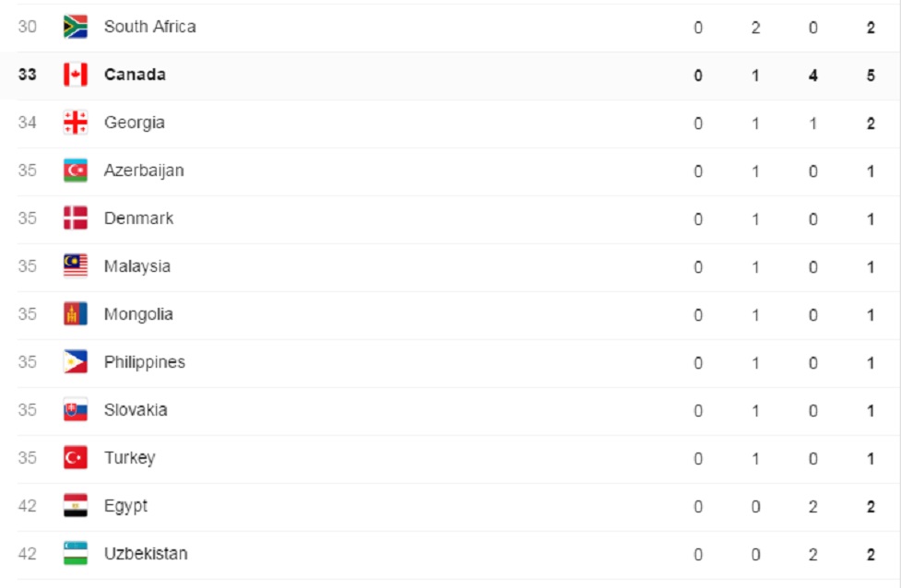Click the Egypt flag icon
901x588 pixels.
pos(76,506)
